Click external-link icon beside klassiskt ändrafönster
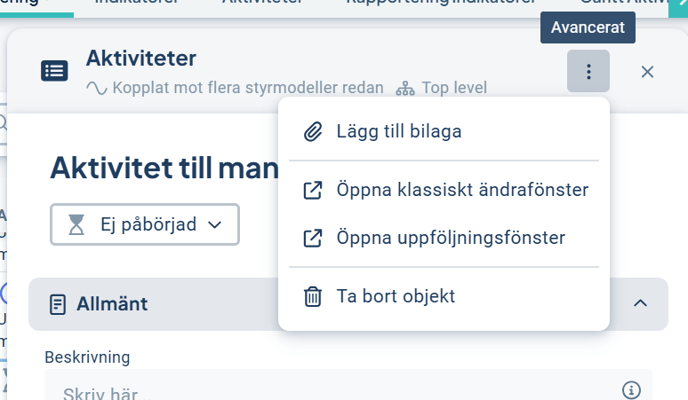 (313, 189)
